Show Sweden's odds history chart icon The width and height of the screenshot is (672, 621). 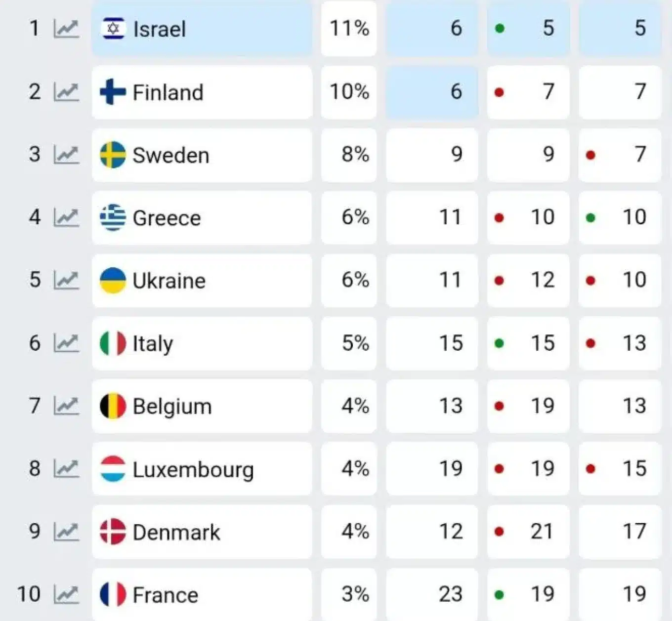click(x=66, y=155)
